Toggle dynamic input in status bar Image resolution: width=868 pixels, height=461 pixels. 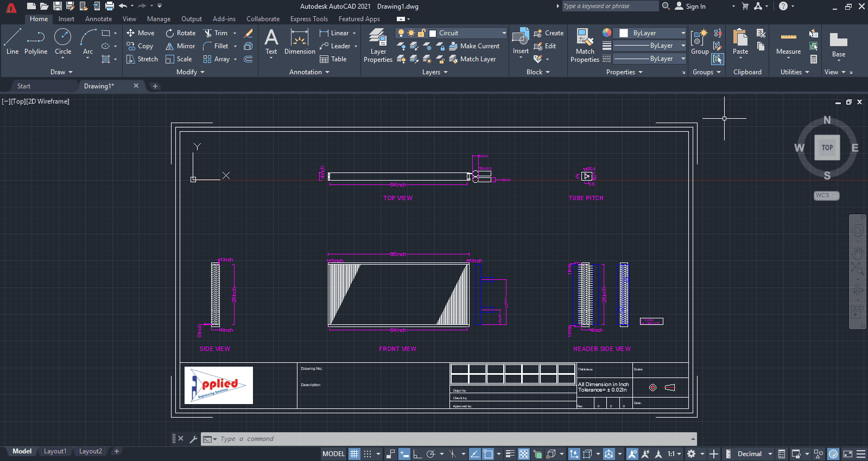click(404, 454)
